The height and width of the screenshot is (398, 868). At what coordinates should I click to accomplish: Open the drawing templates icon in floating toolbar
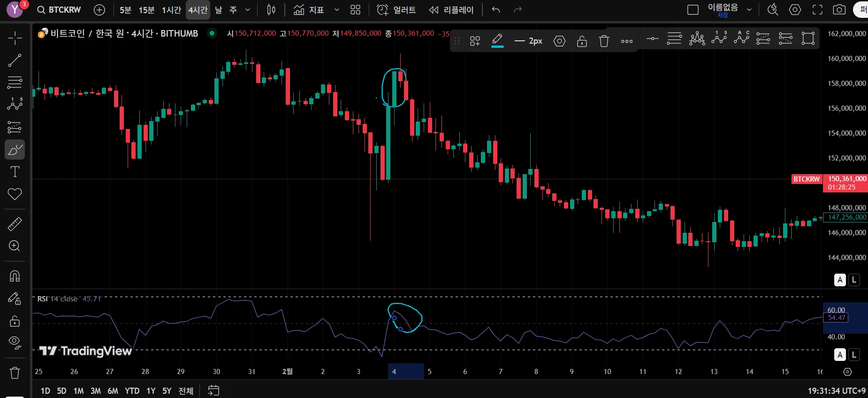coord(475,41)
